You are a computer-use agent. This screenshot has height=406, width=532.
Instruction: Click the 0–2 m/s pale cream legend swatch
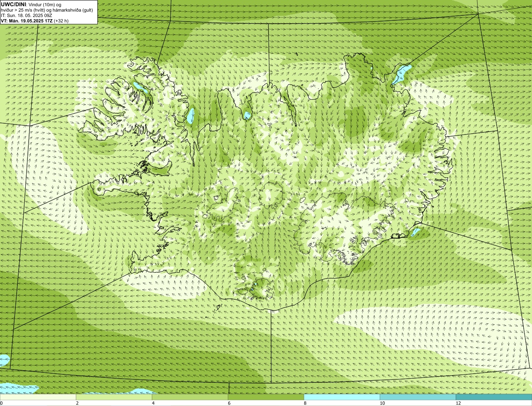[x=38, y=397]
